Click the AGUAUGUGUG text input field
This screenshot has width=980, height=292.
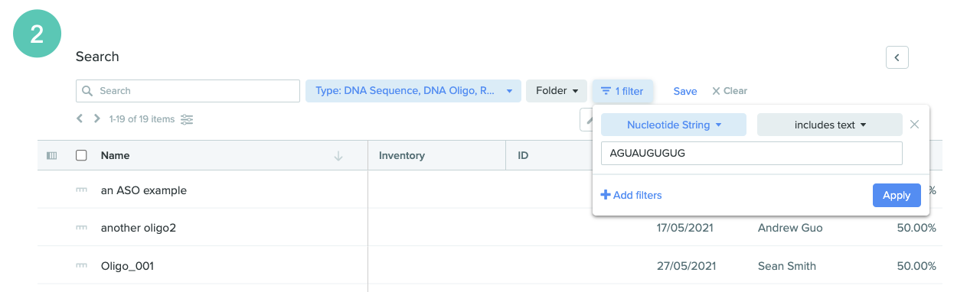tap(752, 153)
